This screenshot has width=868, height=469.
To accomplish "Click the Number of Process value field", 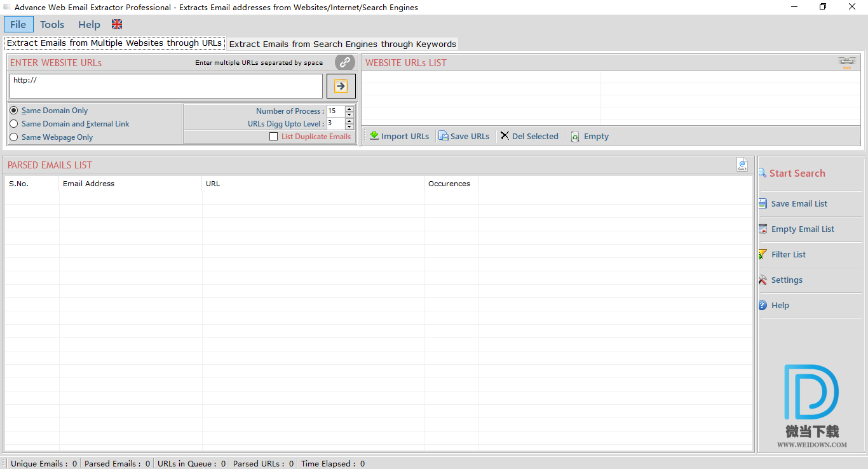I will [x=336, y=111].
